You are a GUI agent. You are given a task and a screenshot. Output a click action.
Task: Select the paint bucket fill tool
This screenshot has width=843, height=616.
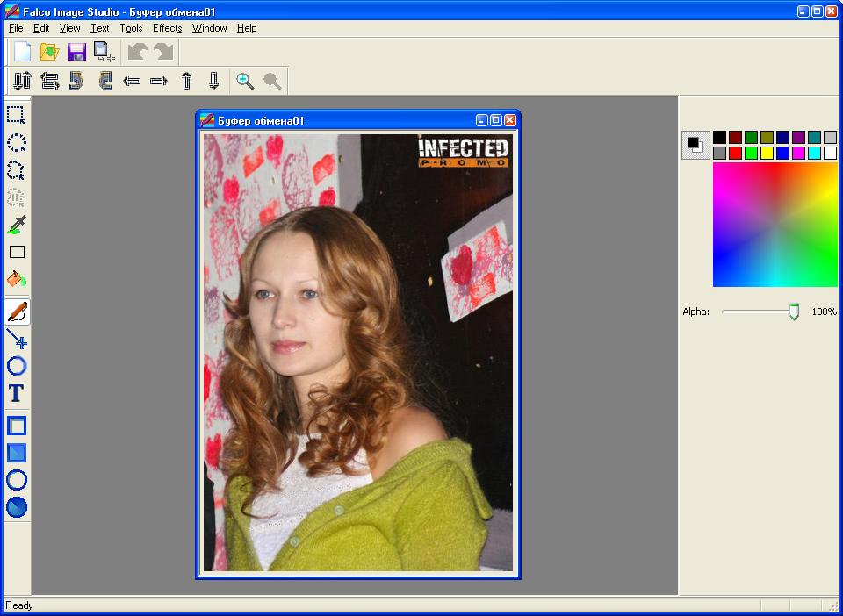click(x=16, y=279)
